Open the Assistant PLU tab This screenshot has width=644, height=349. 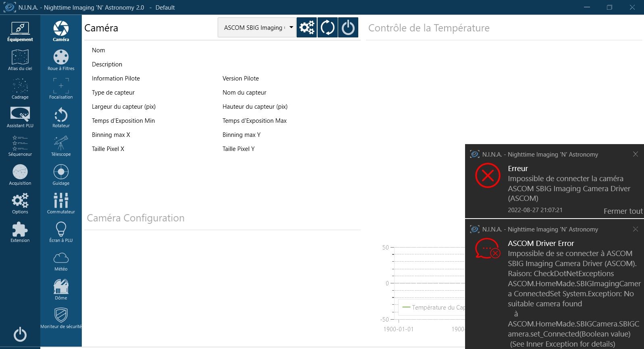20,117
